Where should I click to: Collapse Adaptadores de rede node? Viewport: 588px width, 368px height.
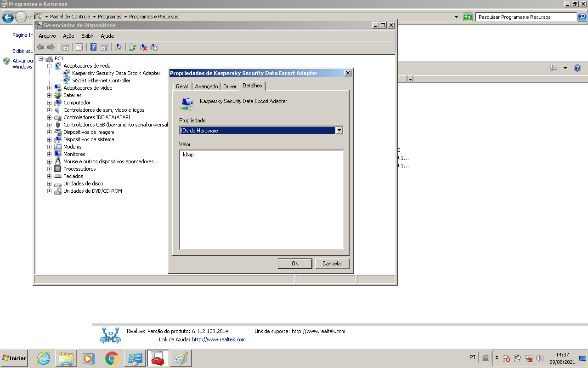[50, 66]
